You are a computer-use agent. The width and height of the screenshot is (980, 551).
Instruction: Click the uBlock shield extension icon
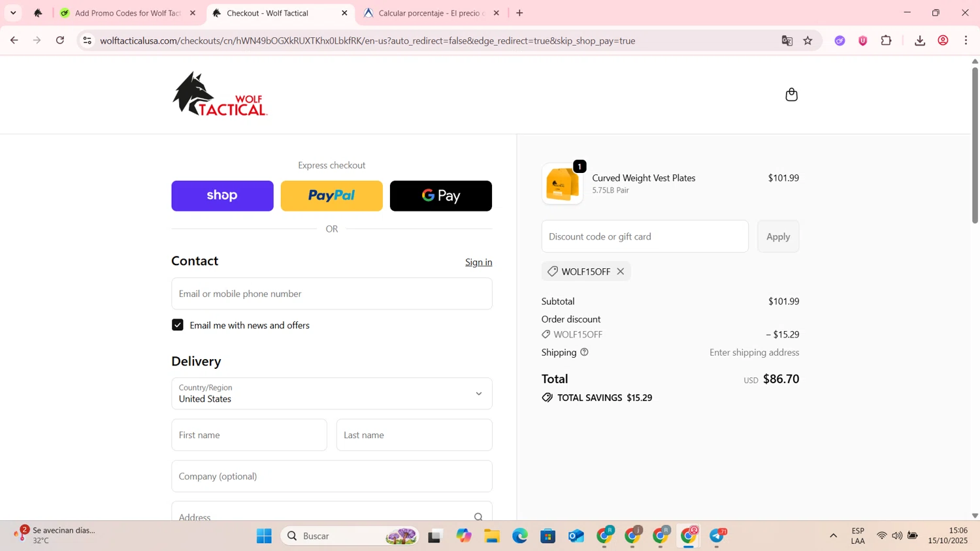(863, 40)
